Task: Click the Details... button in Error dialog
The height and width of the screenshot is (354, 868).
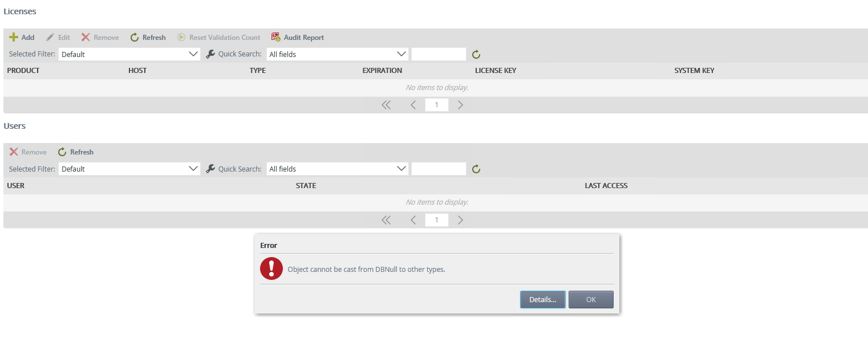Action: 543,299
